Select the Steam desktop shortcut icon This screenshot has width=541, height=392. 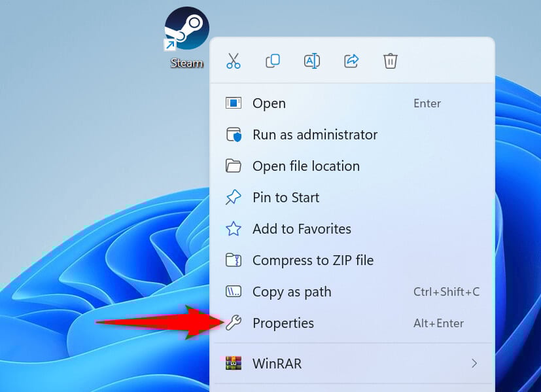coord(186,28)
